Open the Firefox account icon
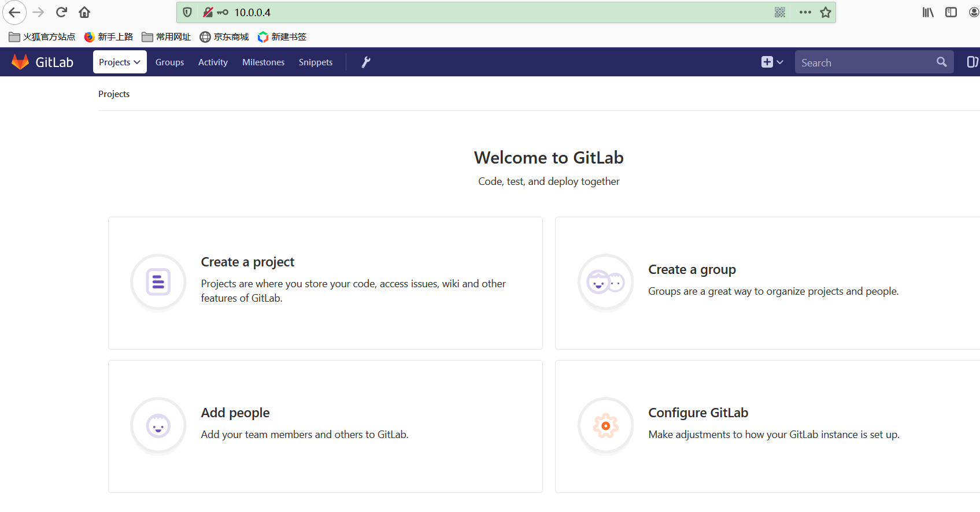The height and width of the screenshot is (512, 980). [x=974, y=12]
